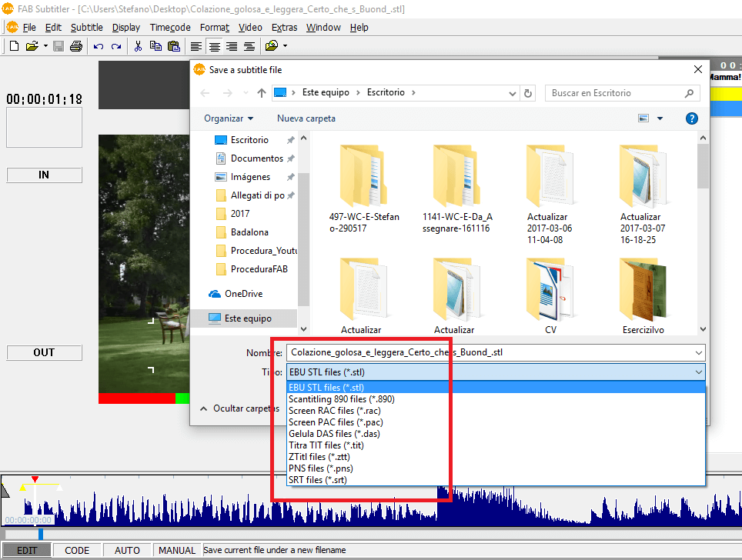Open the Subtitle menu
Image resolution: width=742 pixels, height=560 pixels.
coord(86,27)
